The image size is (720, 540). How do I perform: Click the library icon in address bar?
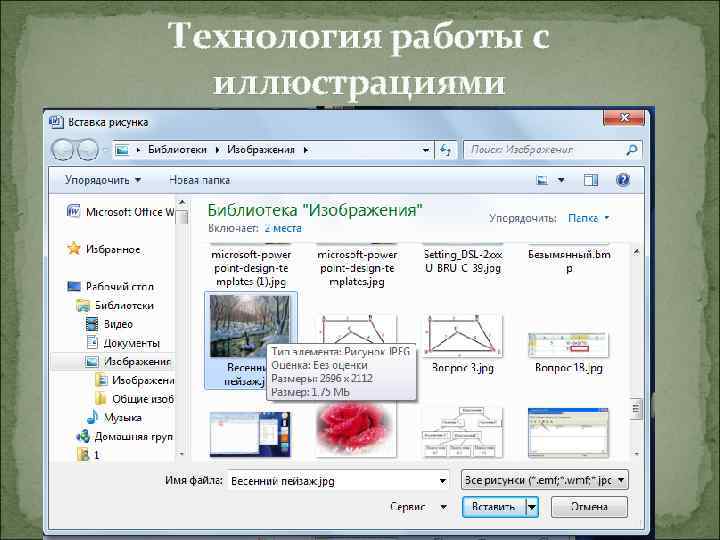(122, 150)
